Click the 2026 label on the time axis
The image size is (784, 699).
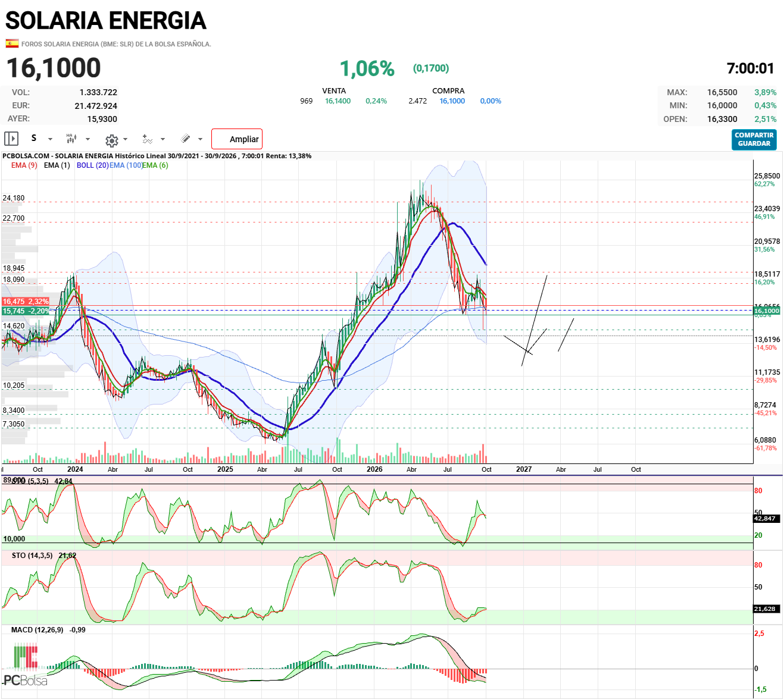click(374, 469)
